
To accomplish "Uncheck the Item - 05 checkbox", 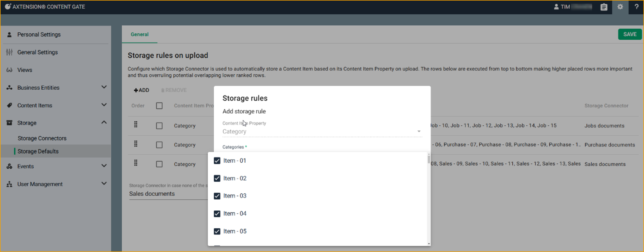I will (x=217, y=231).
